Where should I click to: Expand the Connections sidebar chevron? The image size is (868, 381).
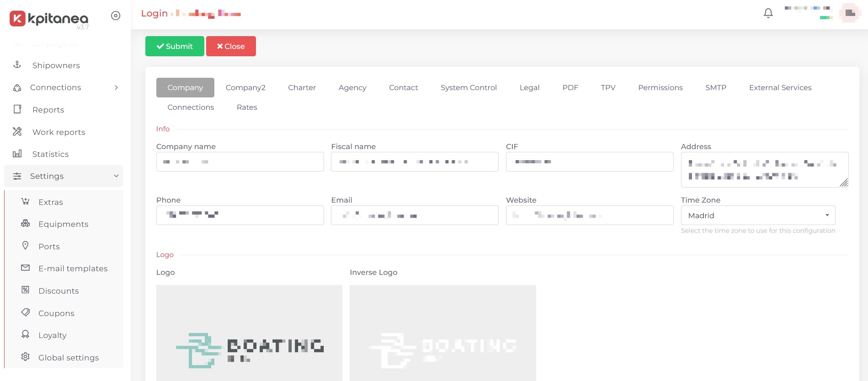click(116, 87)
